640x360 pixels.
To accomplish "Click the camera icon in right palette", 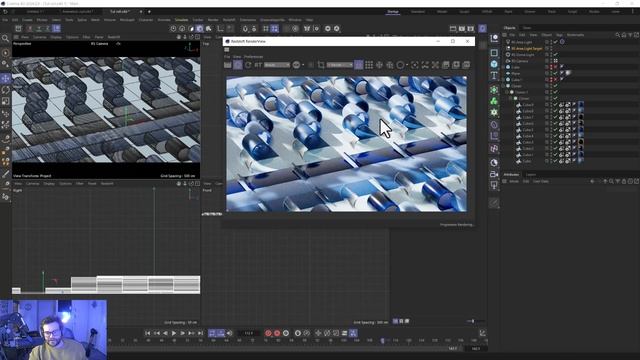I will point(494,174).
